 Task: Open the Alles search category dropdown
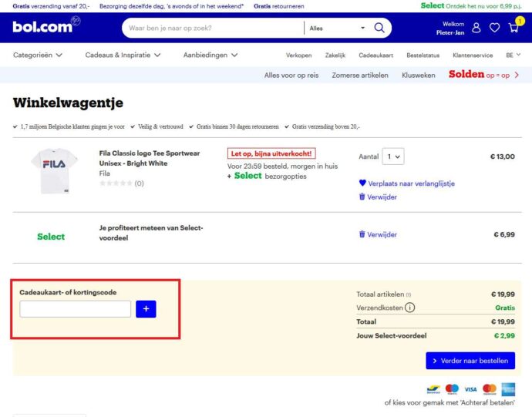click(x=337, y=29)
